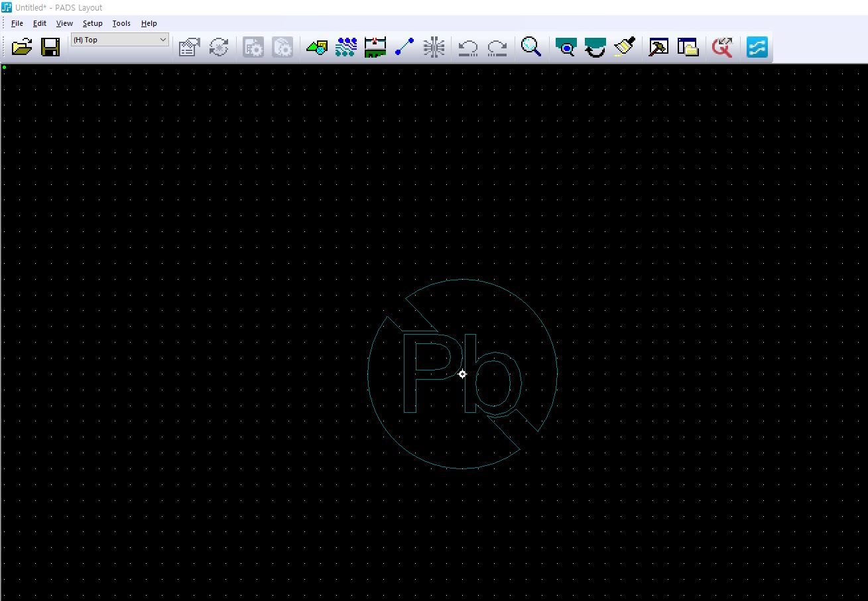Open the green board Design toolbar icon
The height and width of the screenshot is (601, 868).
click(375, 47)
